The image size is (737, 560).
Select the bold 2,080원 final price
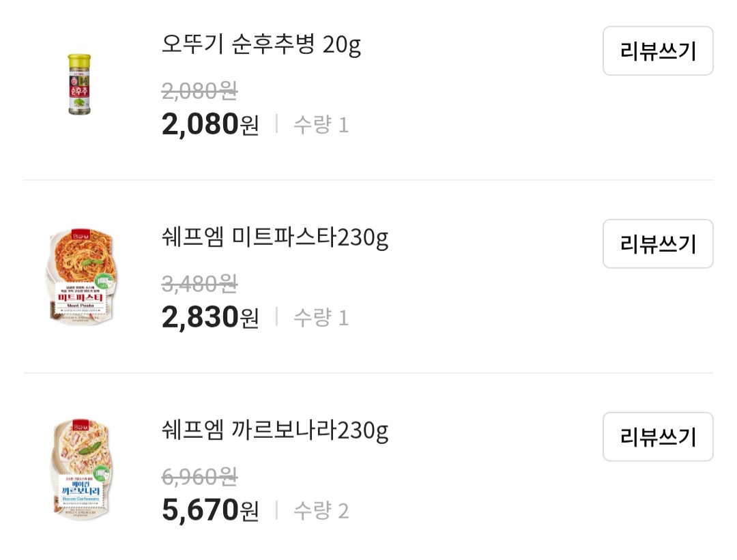coord(210,124)
